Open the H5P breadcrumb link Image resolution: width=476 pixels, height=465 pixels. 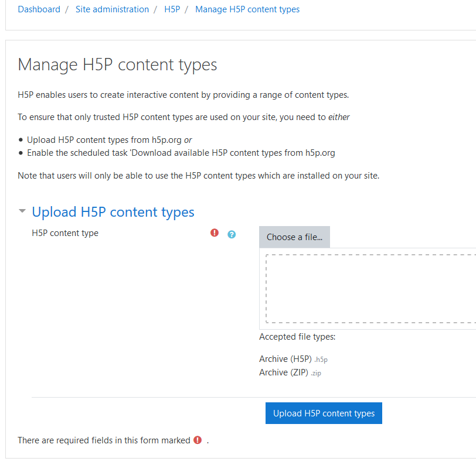(x=172, y=9)
